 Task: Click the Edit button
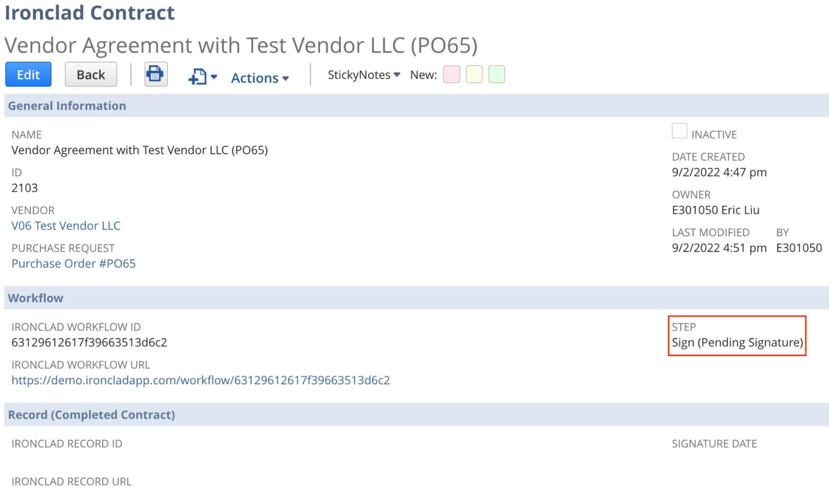(x=28, y=74)
